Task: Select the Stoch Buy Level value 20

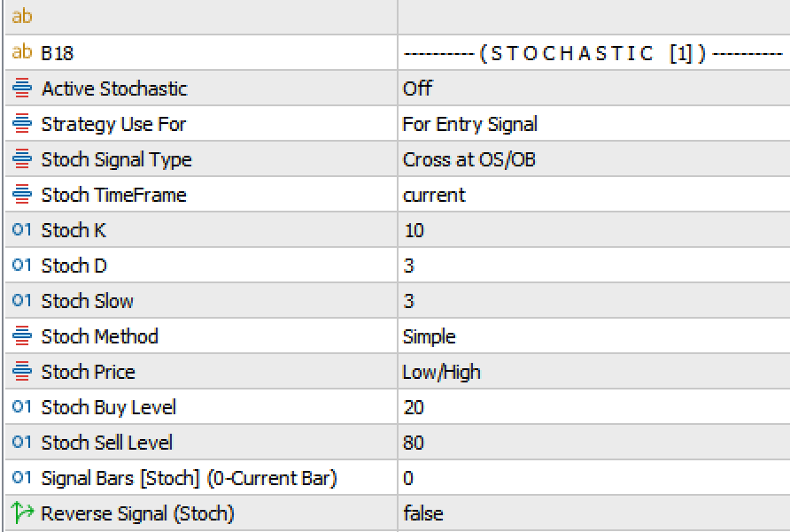Action: point(413,407)
